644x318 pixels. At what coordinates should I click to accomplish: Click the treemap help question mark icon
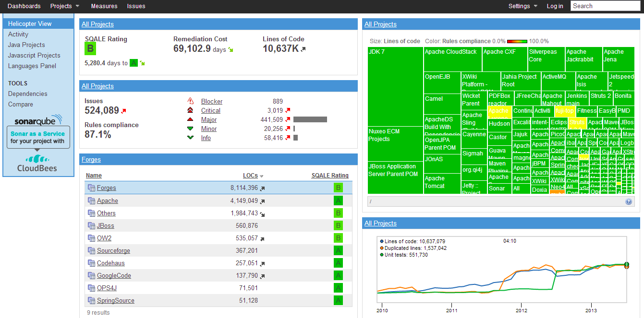point(629,202)
